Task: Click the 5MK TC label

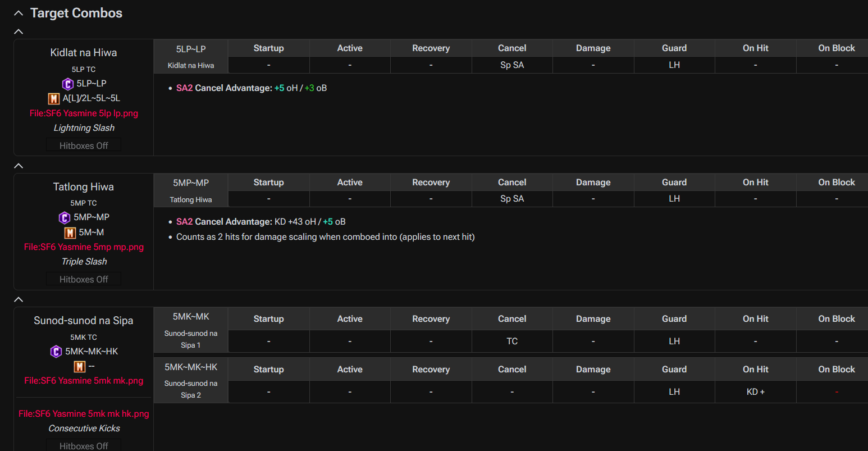Action: 84,337
